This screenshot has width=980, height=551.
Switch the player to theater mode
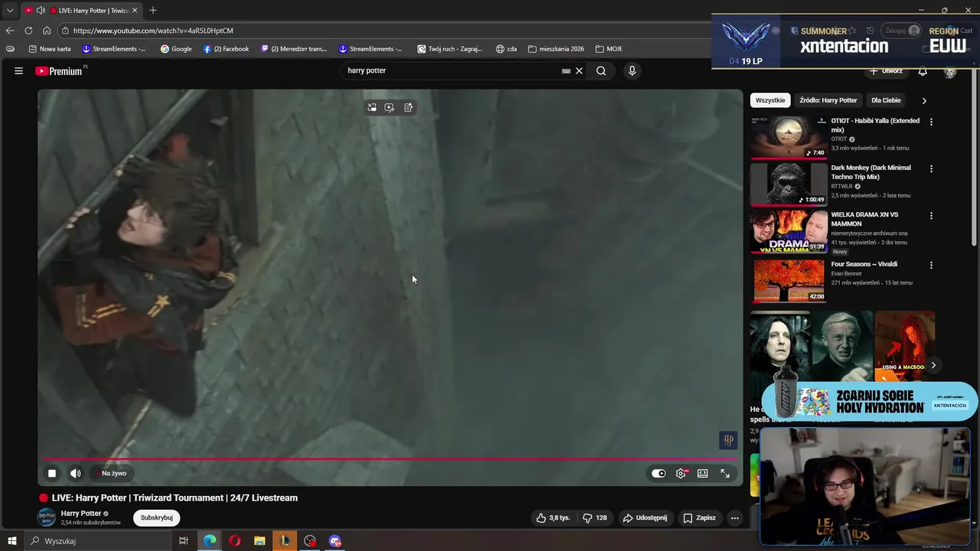(x=702, y=473)
